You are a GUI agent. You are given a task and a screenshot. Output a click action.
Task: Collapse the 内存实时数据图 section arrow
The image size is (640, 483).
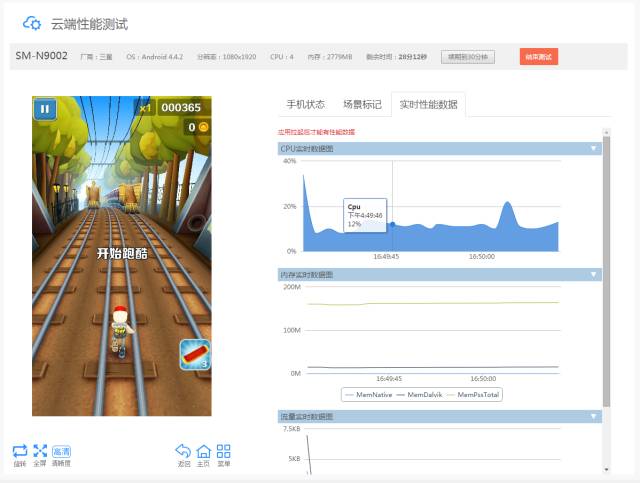tap(593, 274)
